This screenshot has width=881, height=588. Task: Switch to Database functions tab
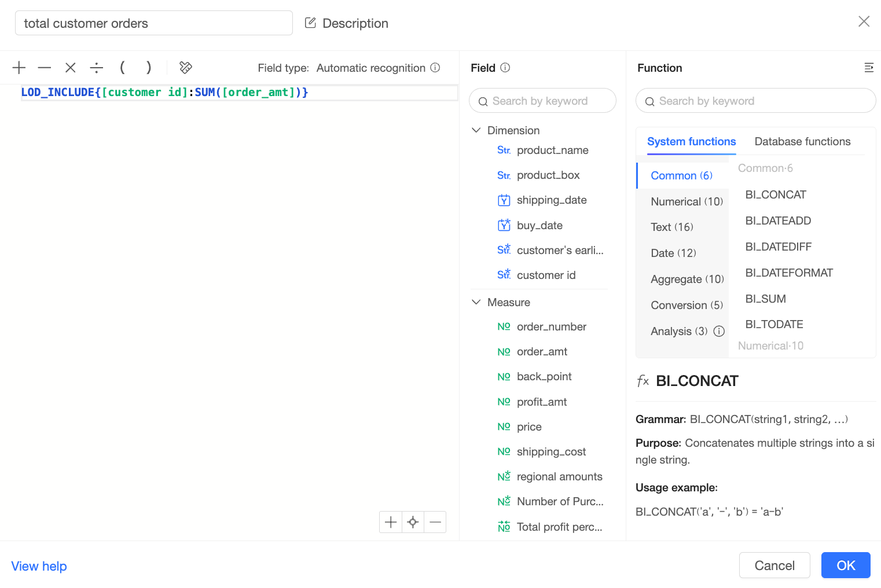click(802, 142)
